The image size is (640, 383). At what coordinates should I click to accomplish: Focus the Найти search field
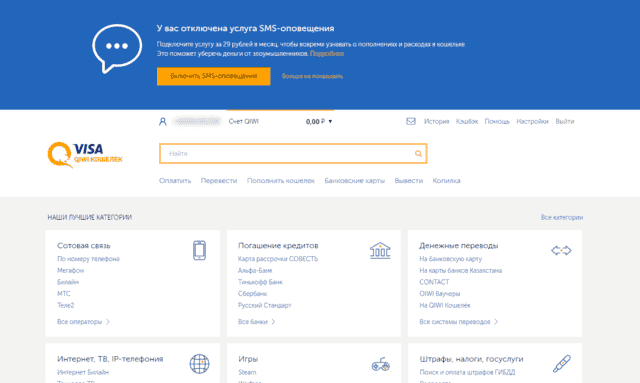point(293,154)
